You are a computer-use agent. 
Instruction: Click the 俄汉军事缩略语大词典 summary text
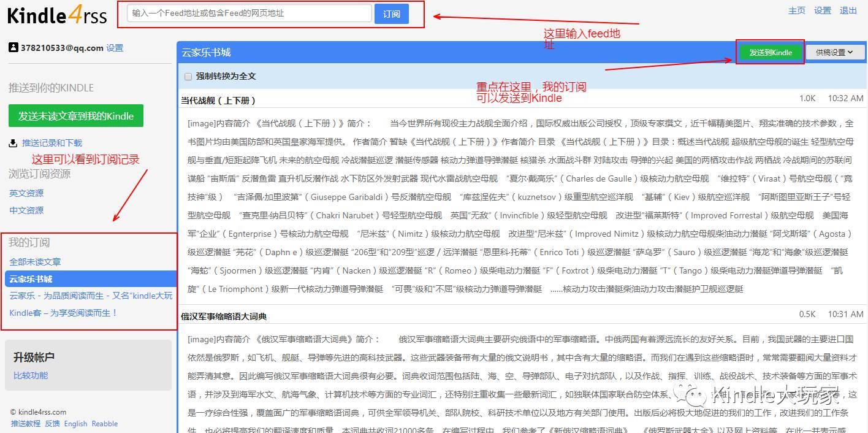(522, 385)
